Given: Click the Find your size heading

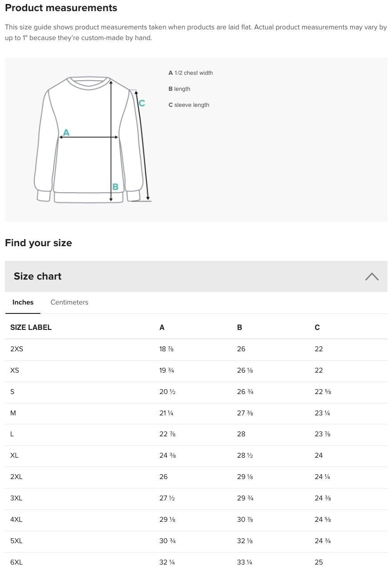Looking at the screenshot, I should [38, 243].
